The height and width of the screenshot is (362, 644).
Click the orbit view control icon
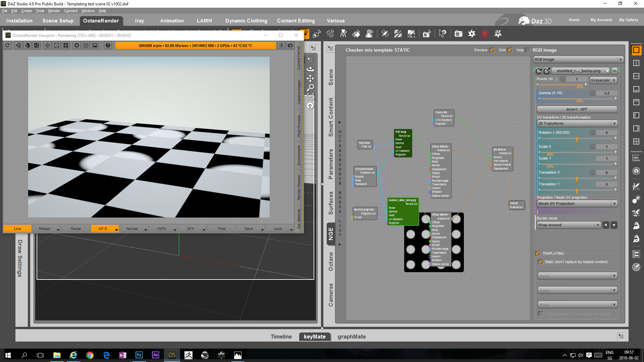click(310, 69)
